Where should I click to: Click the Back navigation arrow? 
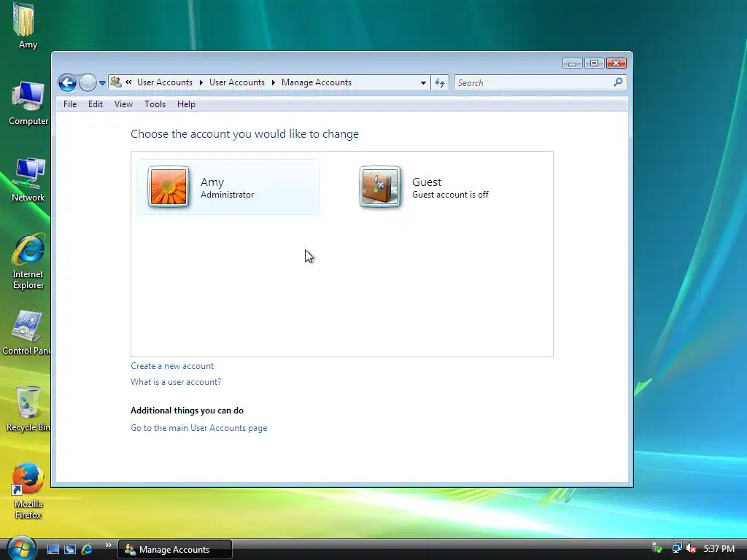pyautogui.click(x=67, y=83)
